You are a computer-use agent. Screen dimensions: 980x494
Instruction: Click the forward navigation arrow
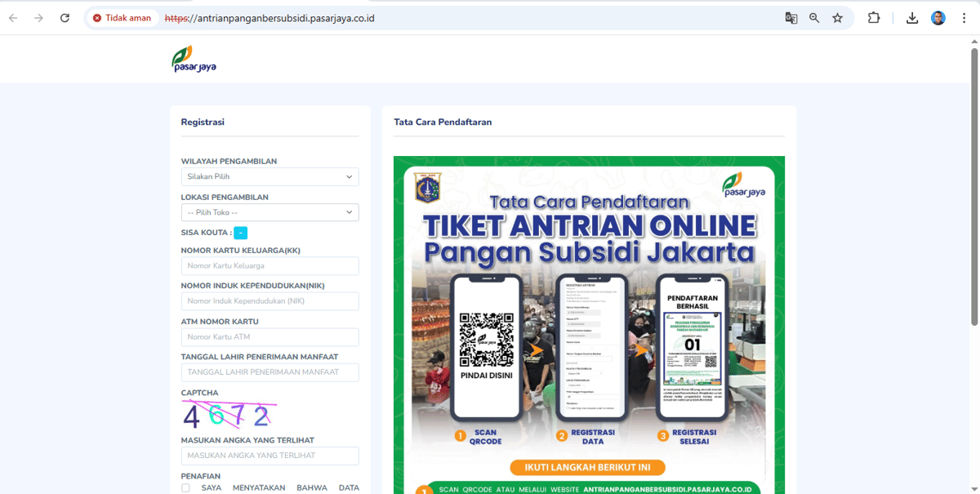point(38,17)
